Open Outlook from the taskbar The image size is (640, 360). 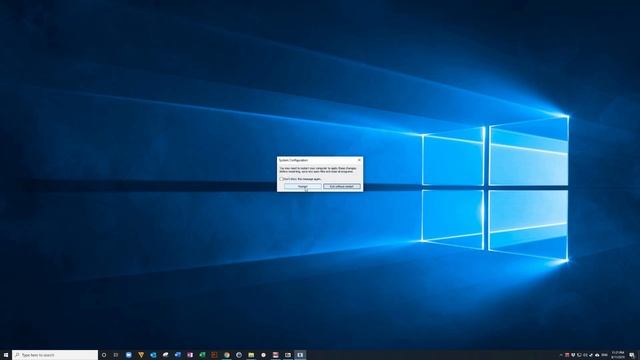pyautogui.click(x=153, y=355)
